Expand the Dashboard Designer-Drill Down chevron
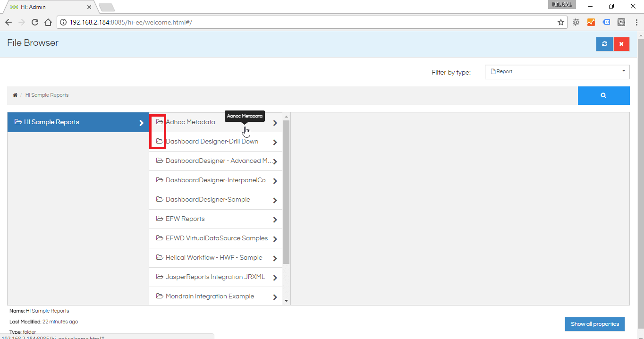This screenshot has width=644, height=339. (275, 143)
